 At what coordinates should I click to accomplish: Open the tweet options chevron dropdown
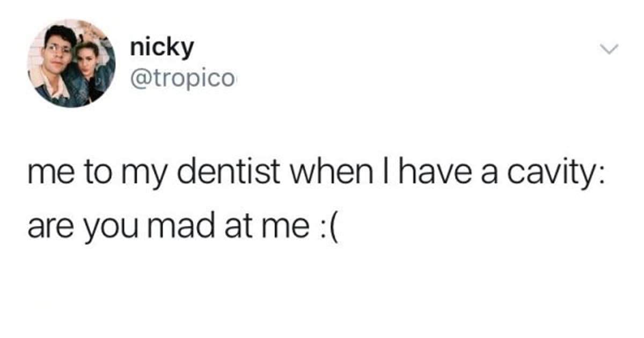pos(609,49)
